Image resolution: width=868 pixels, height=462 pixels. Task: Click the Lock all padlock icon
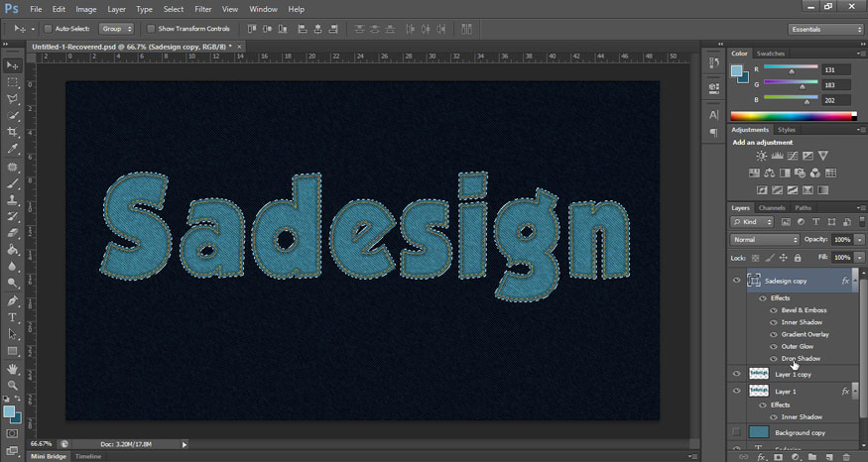(x=798, y=258)
